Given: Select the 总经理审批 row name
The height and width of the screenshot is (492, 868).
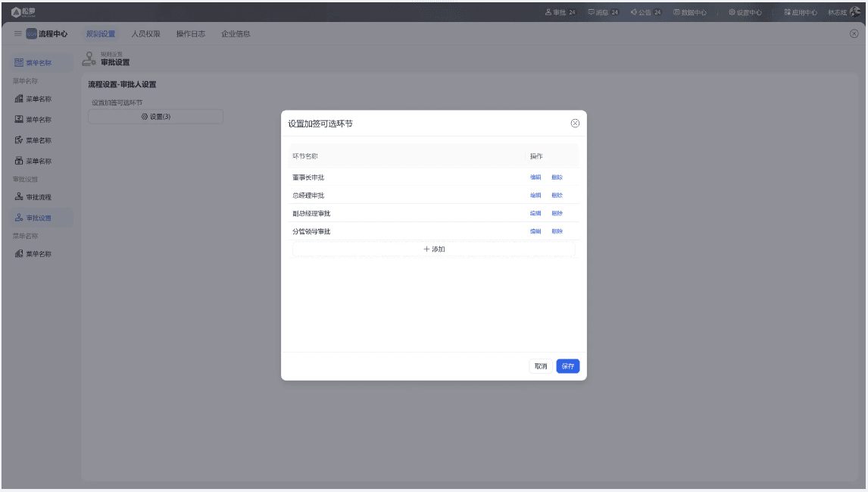Looking at the screenshot, I should 308,195.
